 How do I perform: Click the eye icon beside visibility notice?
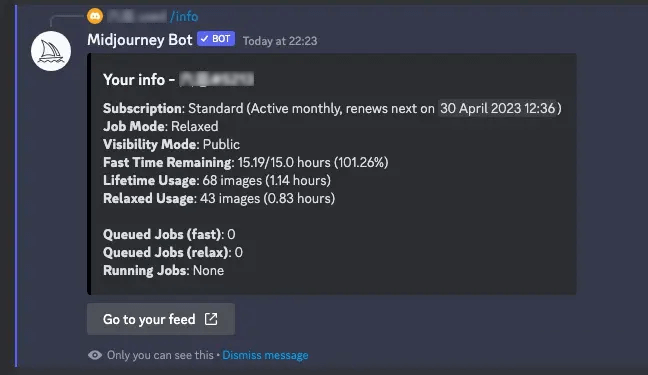(95, 355)
